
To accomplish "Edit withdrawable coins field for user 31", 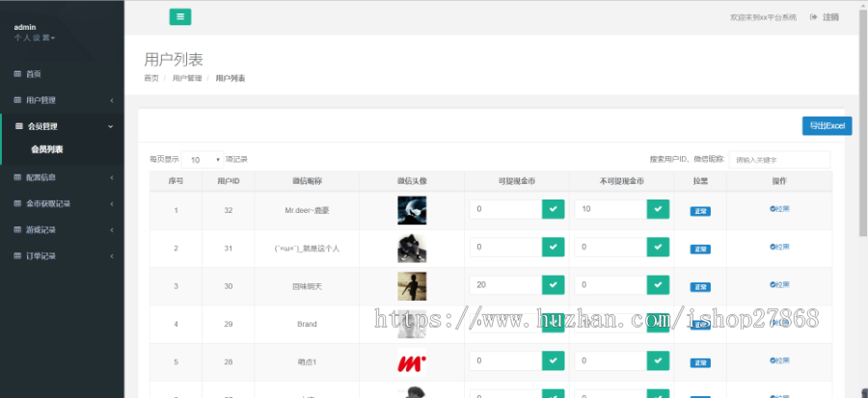I will coord(505,247).
